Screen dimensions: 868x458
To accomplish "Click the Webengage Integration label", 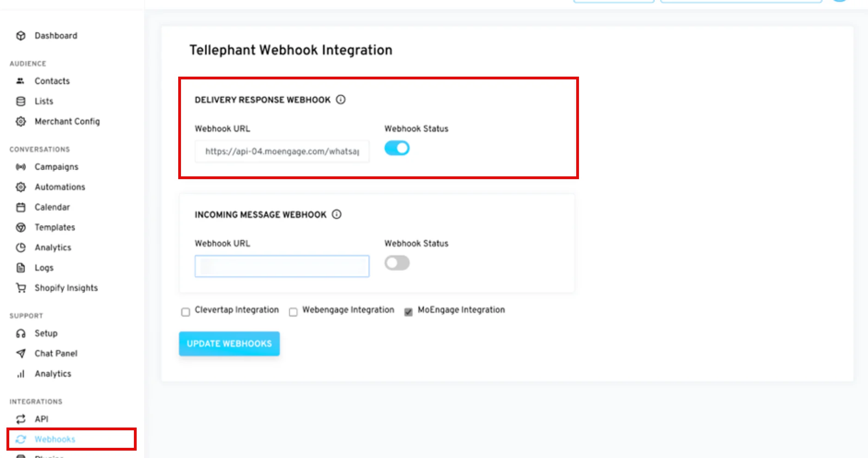I will click(x=348, y=310).
